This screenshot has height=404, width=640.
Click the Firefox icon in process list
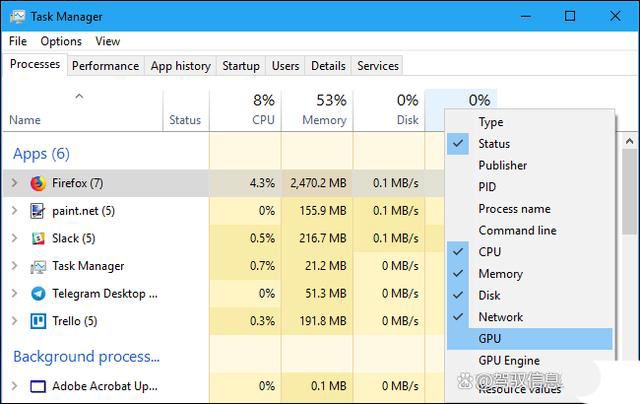[38, 184]
